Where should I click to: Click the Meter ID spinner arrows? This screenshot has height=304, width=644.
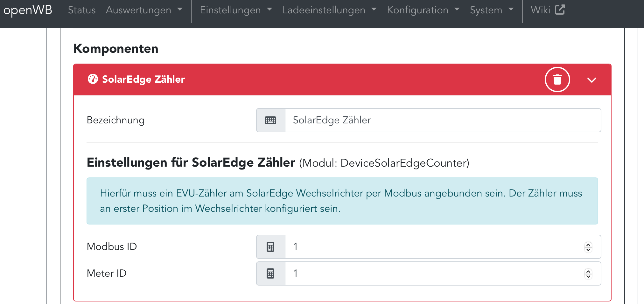tap(588, 273)
